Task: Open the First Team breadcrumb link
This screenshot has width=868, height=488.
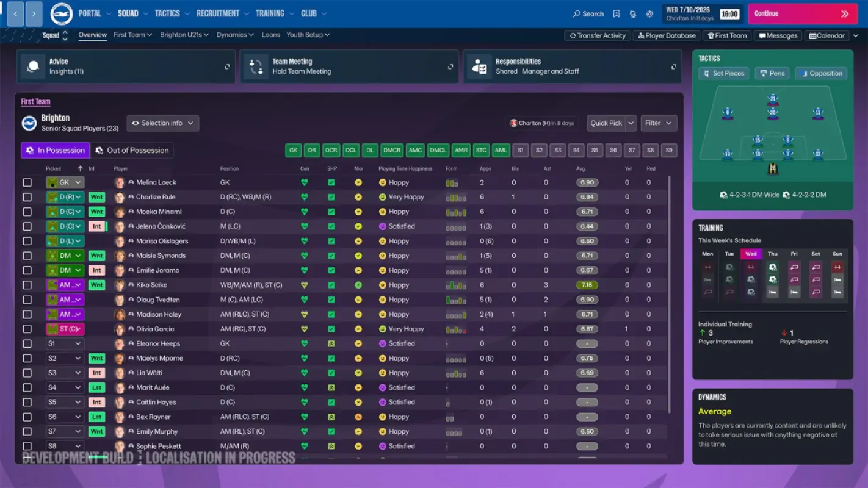Action: click(35, 102)
